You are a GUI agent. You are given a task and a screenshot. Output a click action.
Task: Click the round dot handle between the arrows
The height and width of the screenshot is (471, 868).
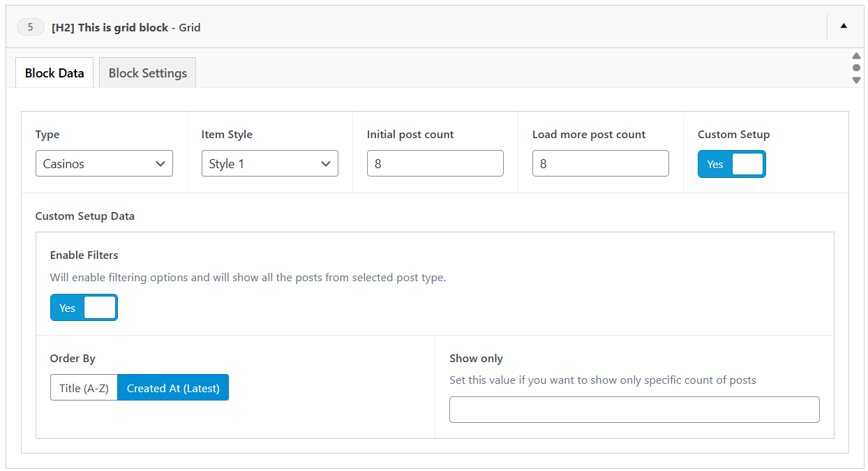(x=856, y=68)
